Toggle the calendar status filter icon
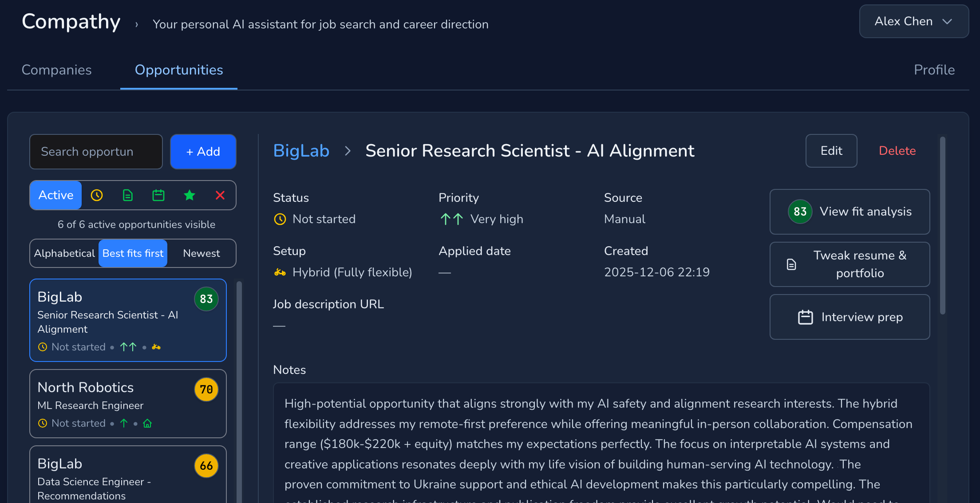The image size is (980, 503). coord(158,195)
